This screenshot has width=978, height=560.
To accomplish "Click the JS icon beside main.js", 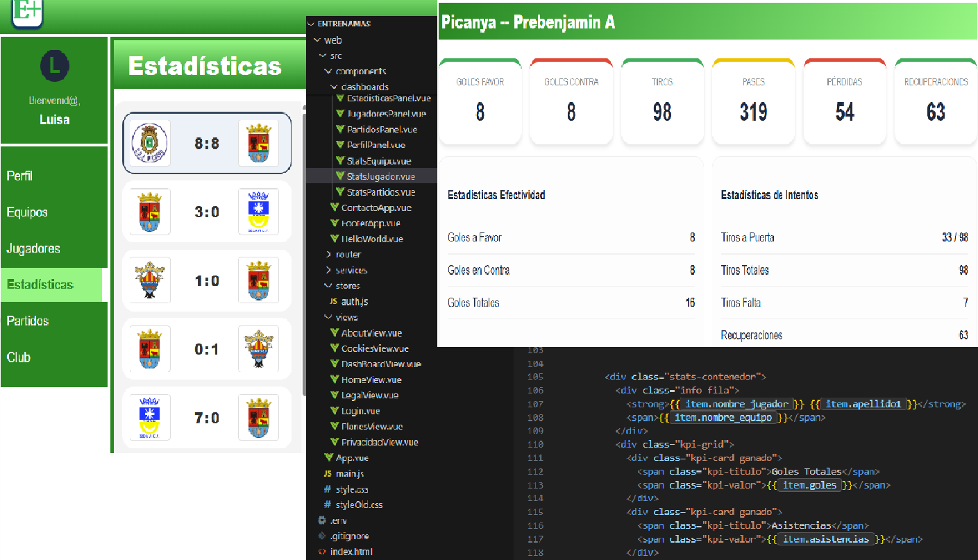I will tap(328, 474).
